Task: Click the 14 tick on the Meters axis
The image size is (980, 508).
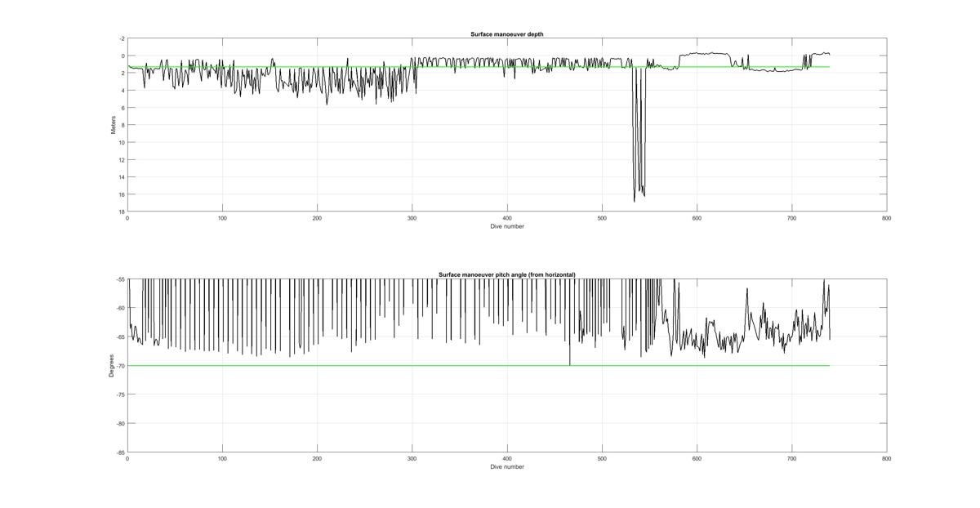Action: click(x=122, y=177)
